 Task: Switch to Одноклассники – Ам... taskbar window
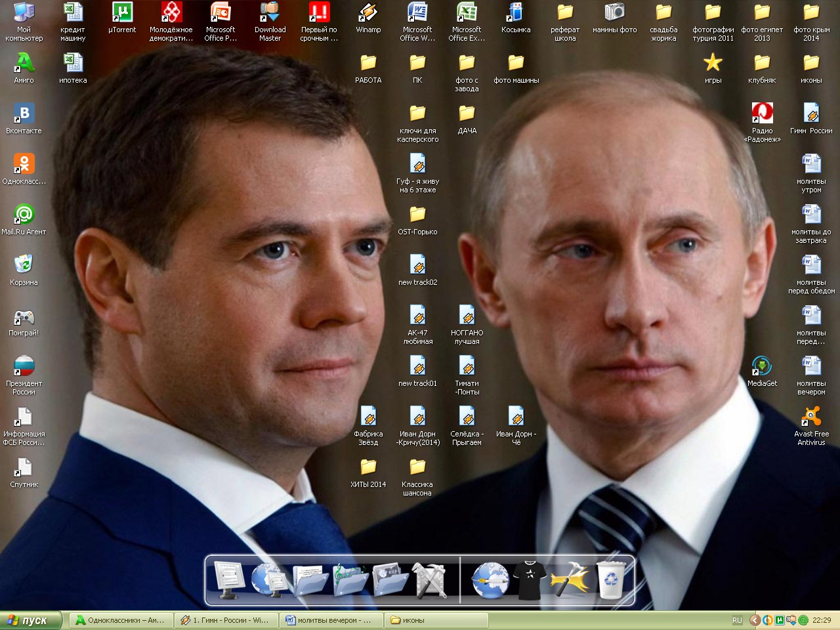click(121, 620)
